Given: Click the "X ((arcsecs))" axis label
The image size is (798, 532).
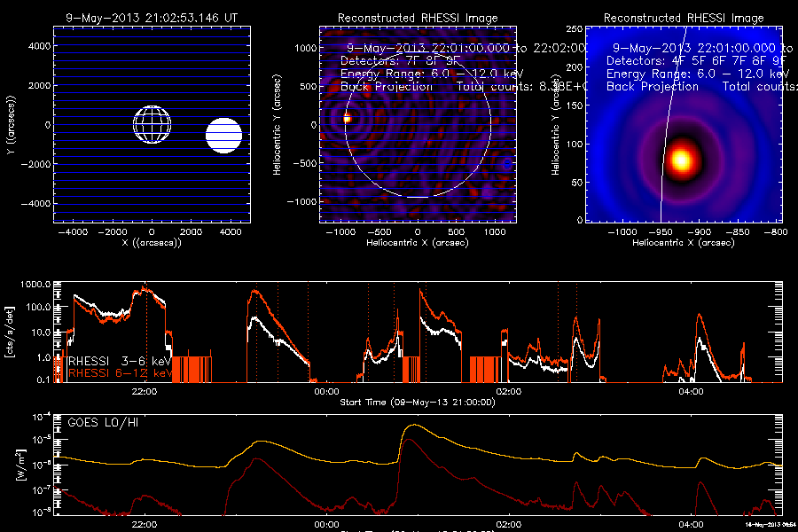Looking at the screenshot, I should [152, 243].
